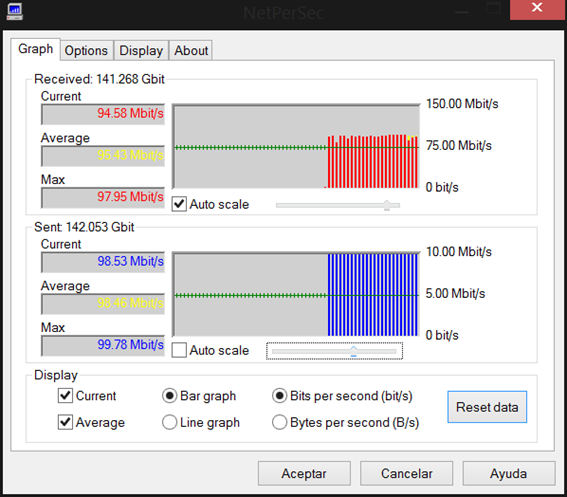Click the Sent graph scale slider
The image size is (567, 497).
click(x=334, y=351)
